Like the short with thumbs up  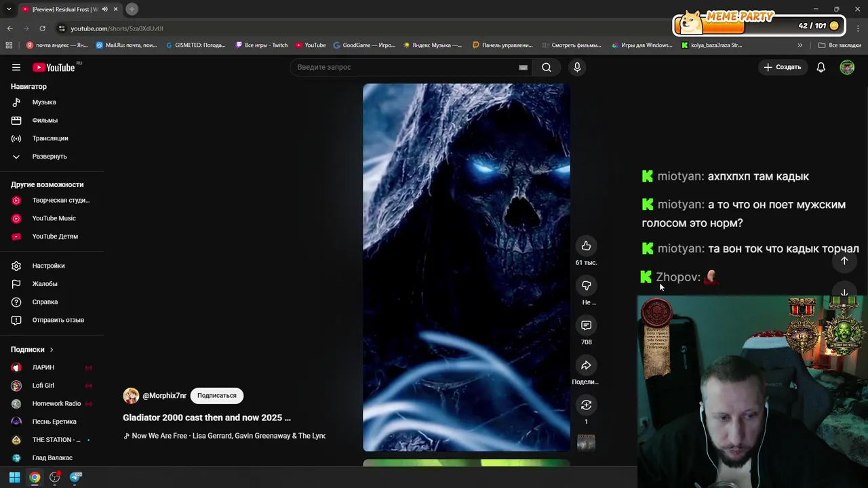(x=586, y=246)
